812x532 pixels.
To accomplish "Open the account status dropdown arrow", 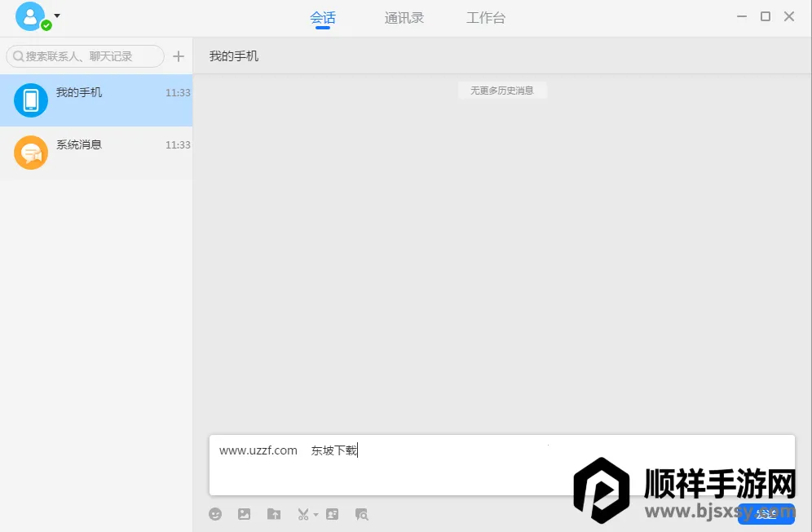I will [57, 16].
